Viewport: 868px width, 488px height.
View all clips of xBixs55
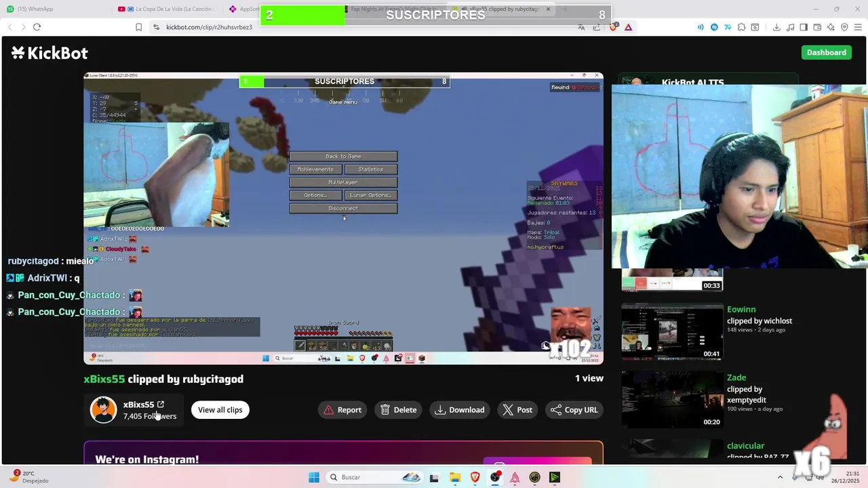(x=220, y=409)
